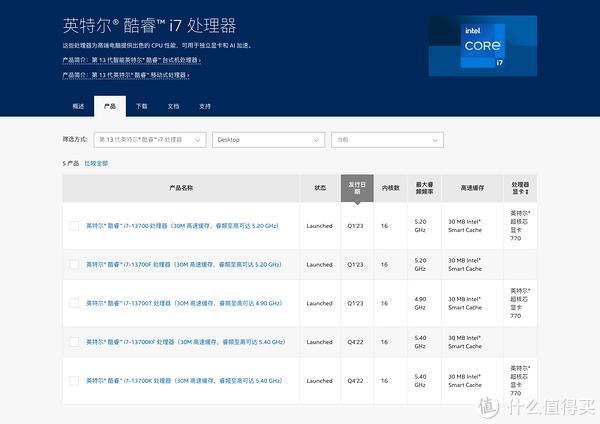This screenshot has width=600, height=424.
Task: Click Launched status in i7-13700KF row
Action: pyautogui.click(x=320, y=342)
